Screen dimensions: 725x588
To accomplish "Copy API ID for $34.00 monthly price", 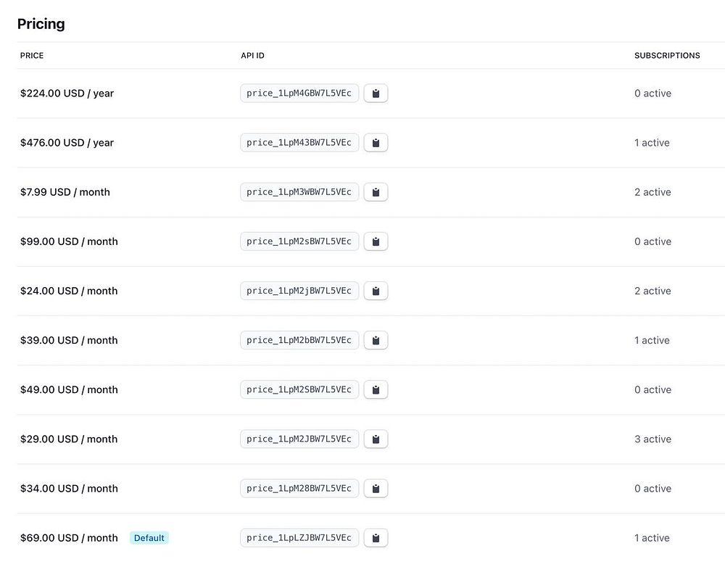I will tap(376, 488).
